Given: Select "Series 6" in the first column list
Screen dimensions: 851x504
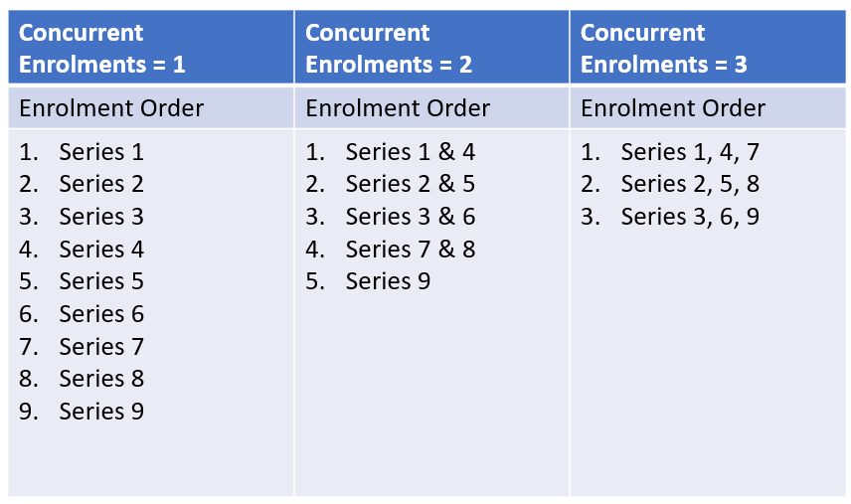Looking at the screenshot, I should click(100, 314).
